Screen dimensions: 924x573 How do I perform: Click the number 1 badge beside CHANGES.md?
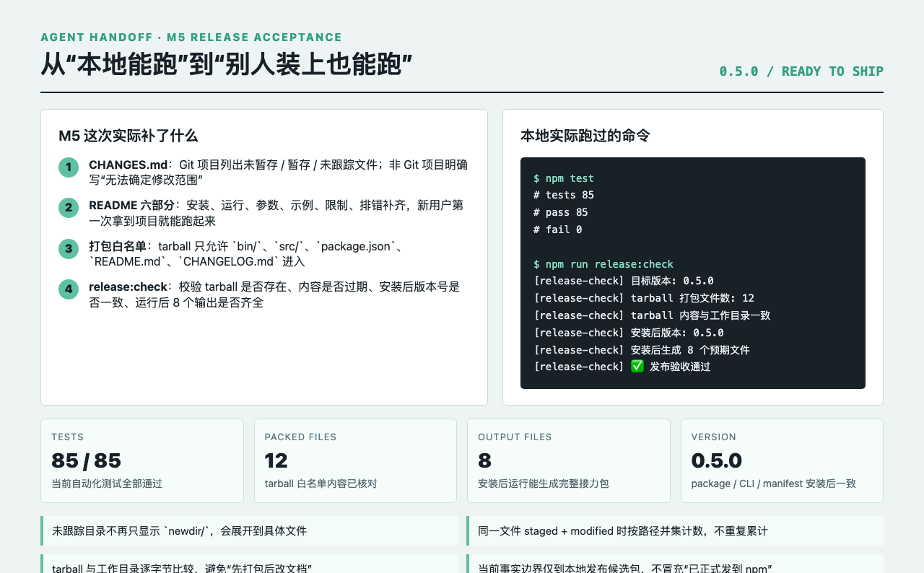pyautogui.click(x=69, y=167)
